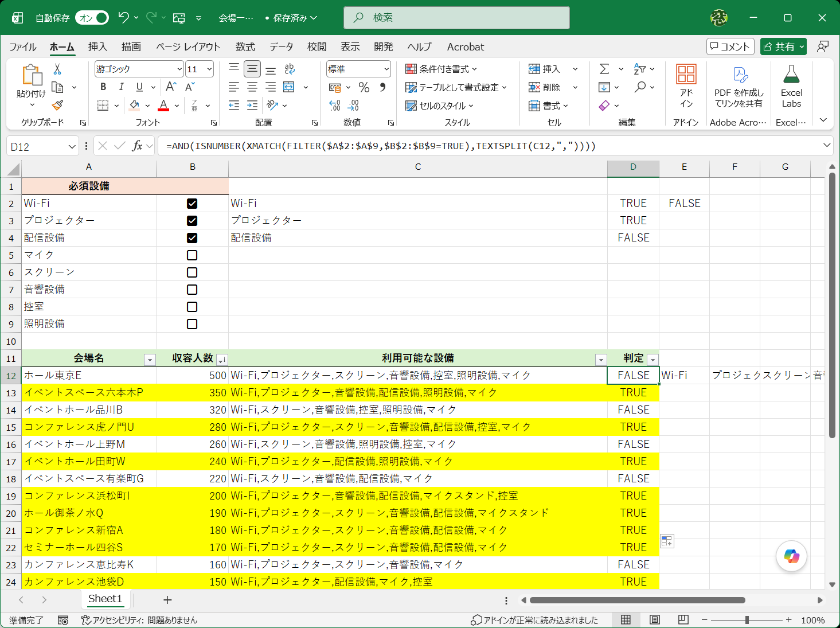The image size is (840, 628).
Task: Click テーブルとして書式設定 button
Action: pyautogui.click(x=456, y=87)
